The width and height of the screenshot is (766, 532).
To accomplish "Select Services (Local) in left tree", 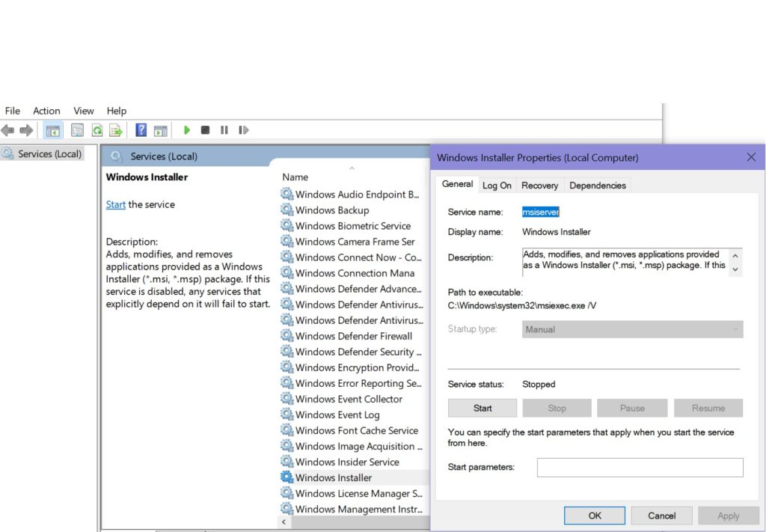I will pos(49,154).
